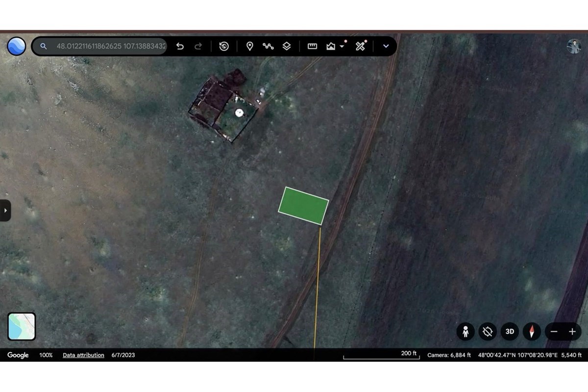Enter Street View with pegman icon

pos(465,332)
